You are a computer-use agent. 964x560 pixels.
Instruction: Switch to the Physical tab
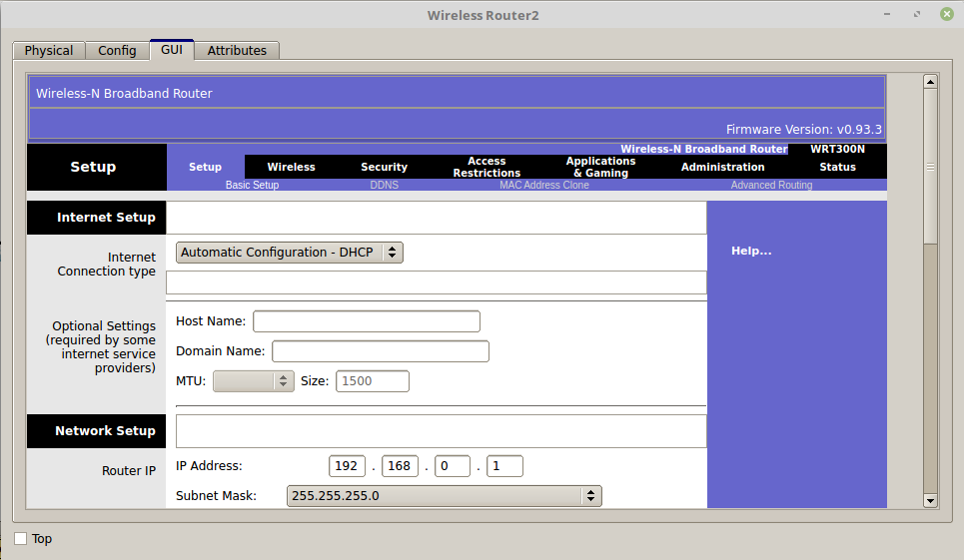point(49,50)
